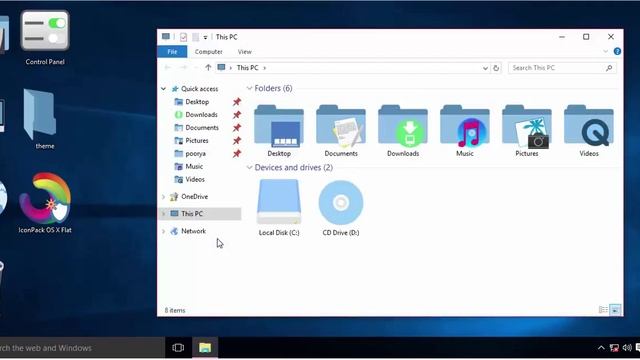This screenshot has height=360, width=640.
Task: Unpin Desktop from Quick access
Action: click(237, 102)
